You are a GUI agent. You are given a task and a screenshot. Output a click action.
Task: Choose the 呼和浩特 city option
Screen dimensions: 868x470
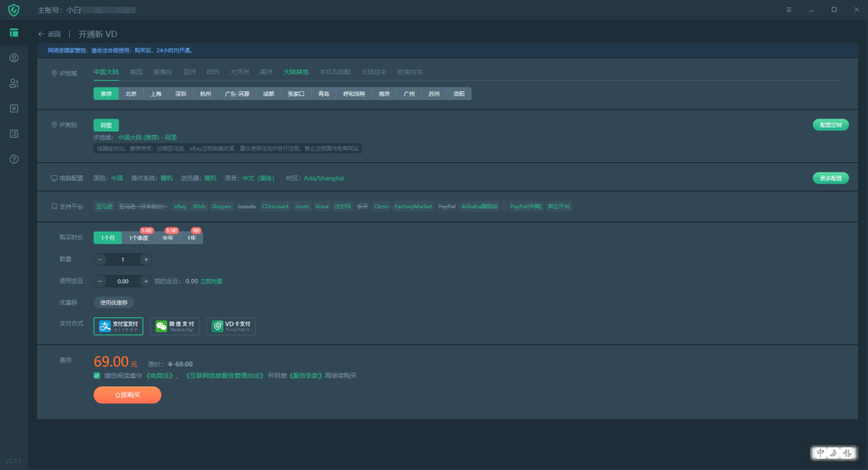coord(354,94)
